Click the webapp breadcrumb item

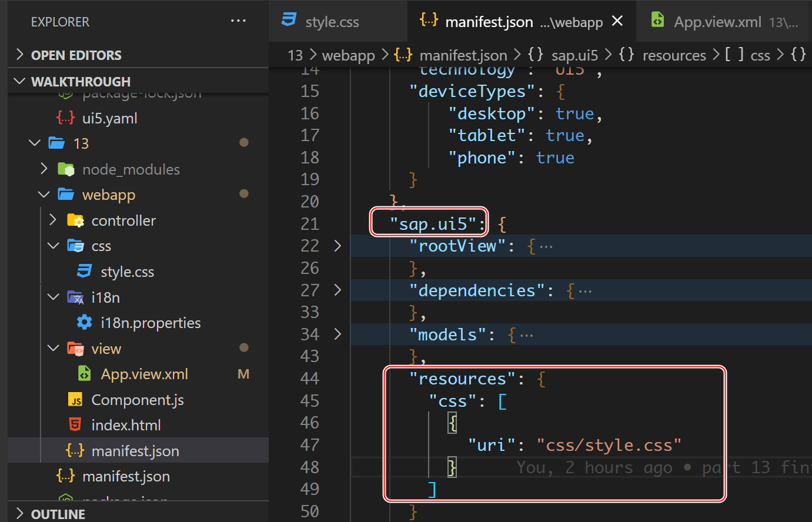click(348, 55)
